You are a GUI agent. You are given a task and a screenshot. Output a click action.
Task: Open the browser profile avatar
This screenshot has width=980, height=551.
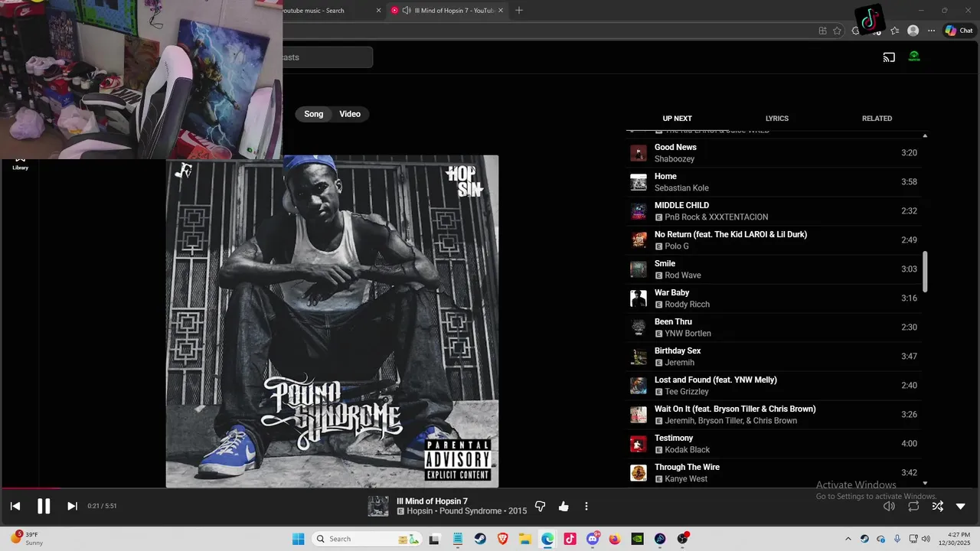point(913,31)
